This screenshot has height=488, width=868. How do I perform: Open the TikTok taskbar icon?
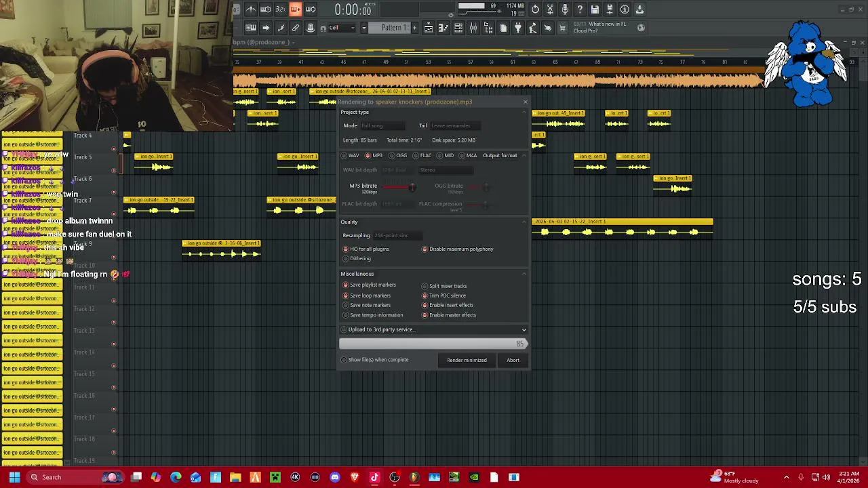[374, 477]
